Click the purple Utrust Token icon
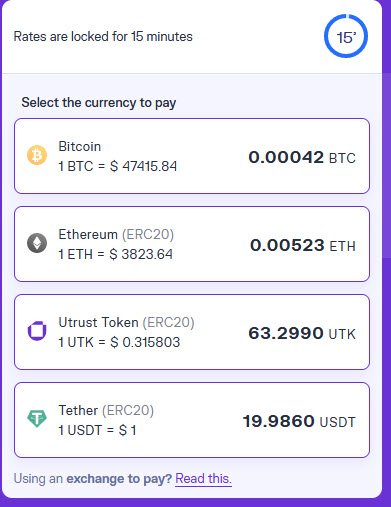This screenshot has width=391, height=507. (37, 331)
